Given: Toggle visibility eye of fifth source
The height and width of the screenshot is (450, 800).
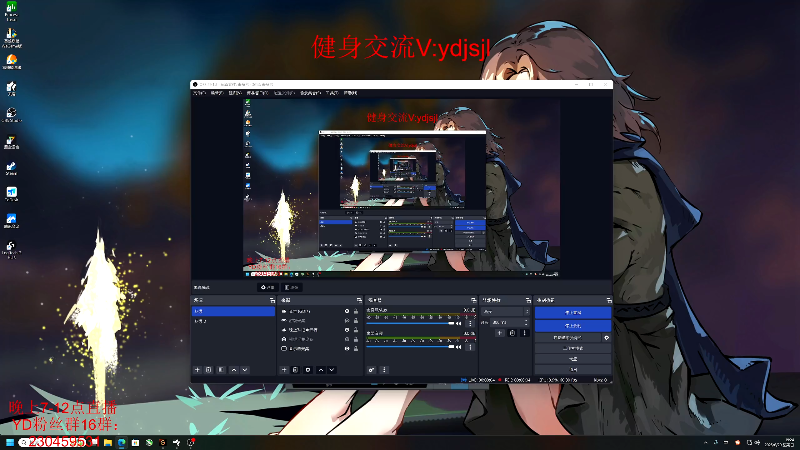Looking at the screenshot, I should (x=347, y=348).
